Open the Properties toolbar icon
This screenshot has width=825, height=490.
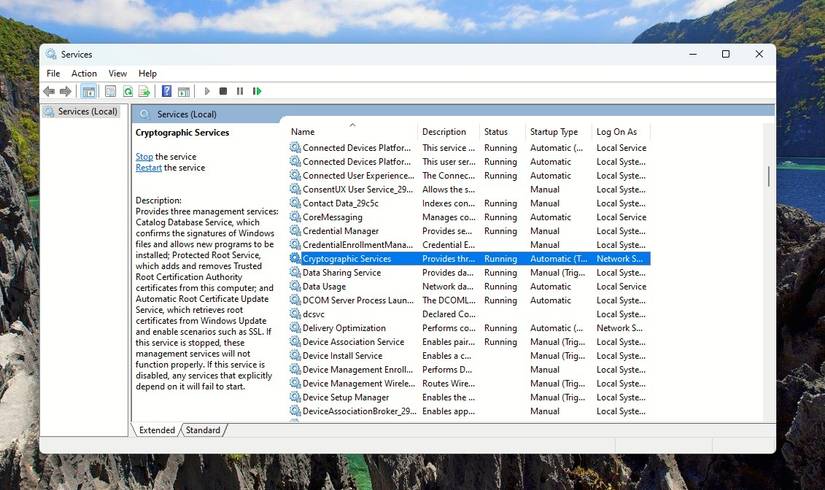(110, 92)
